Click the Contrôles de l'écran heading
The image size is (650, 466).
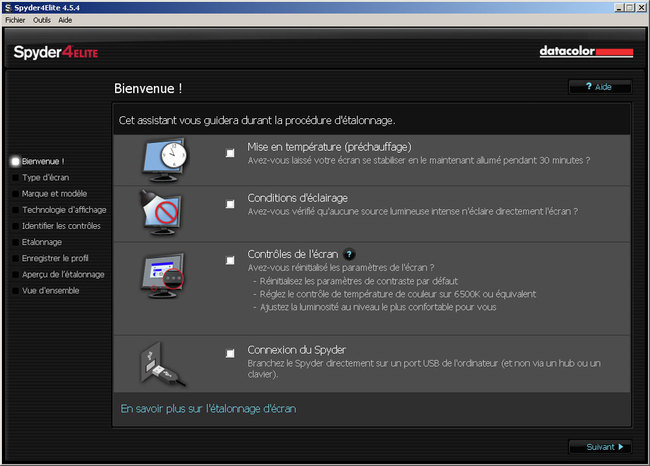pyautogui.click(x=293, y=254)
